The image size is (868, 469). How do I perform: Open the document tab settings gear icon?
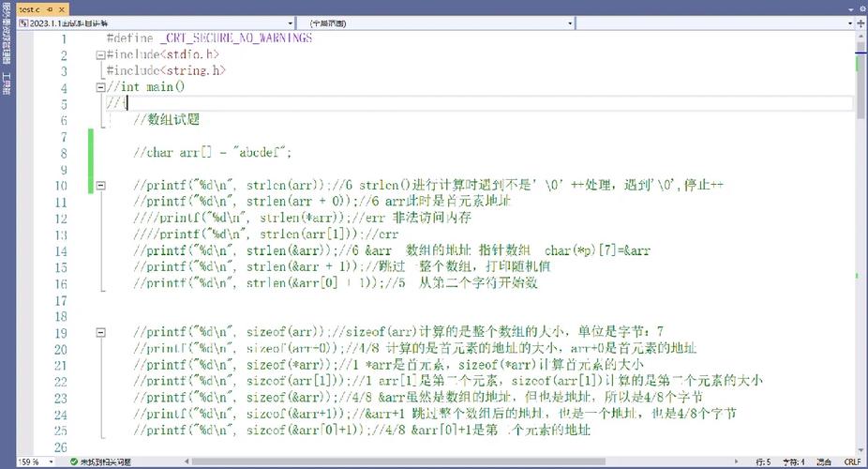coord(861,8)
